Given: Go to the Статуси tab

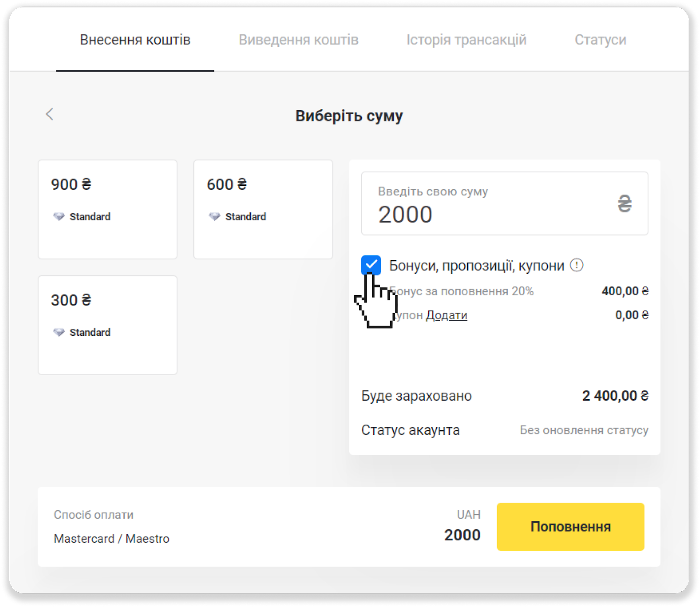Looking at the screenshot, I should coord(600,40).
